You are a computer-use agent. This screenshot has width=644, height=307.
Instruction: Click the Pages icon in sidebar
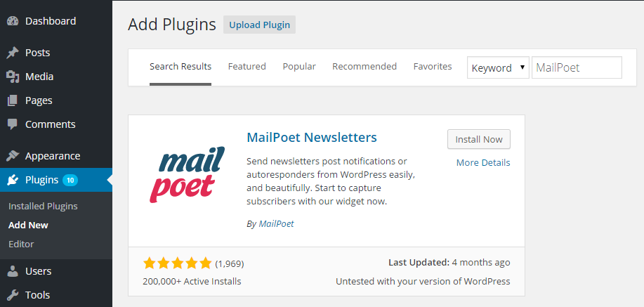[x=13, y=100]
